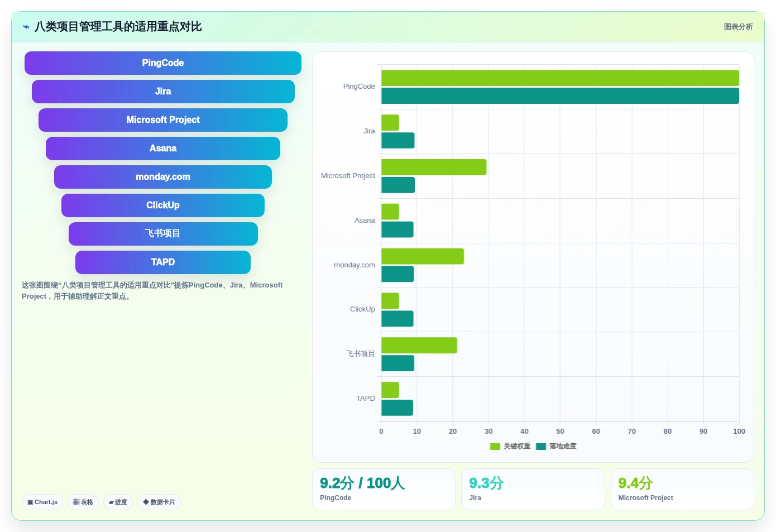The image size is (776, 532).
Task: Click the 数据卡片 tag chip
Action: tap(159, 502)
